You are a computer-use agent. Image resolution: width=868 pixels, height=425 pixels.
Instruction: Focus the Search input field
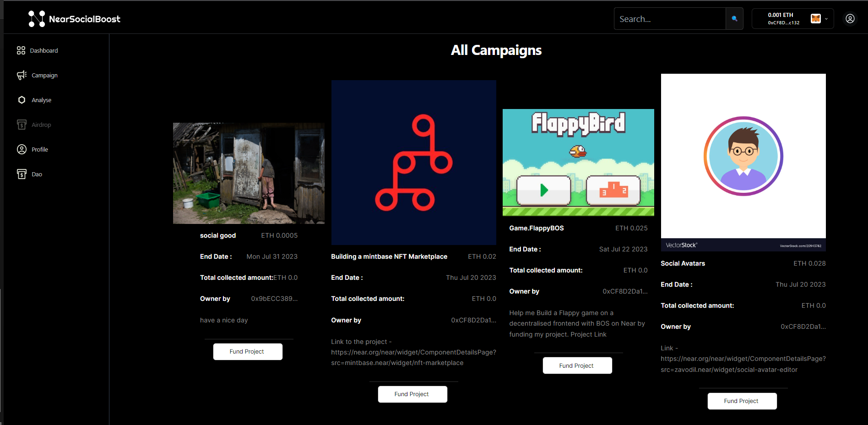coord(670,19)
